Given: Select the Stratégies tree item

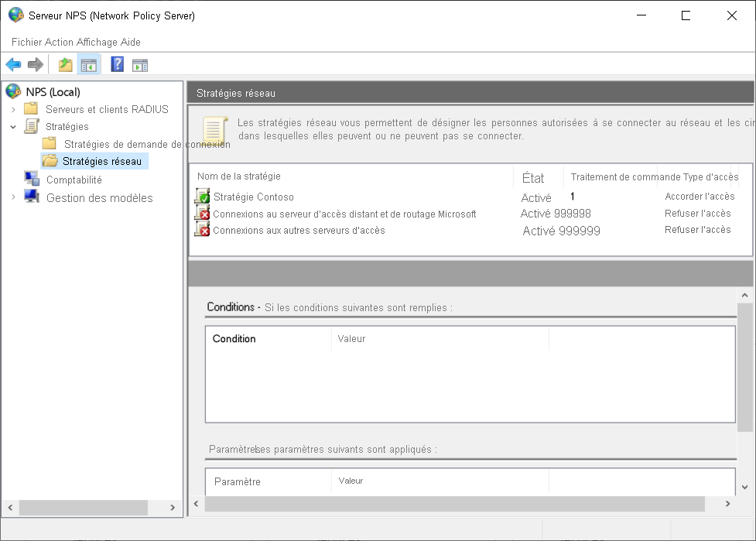Looking at the screenshot, I should (67, 127).
